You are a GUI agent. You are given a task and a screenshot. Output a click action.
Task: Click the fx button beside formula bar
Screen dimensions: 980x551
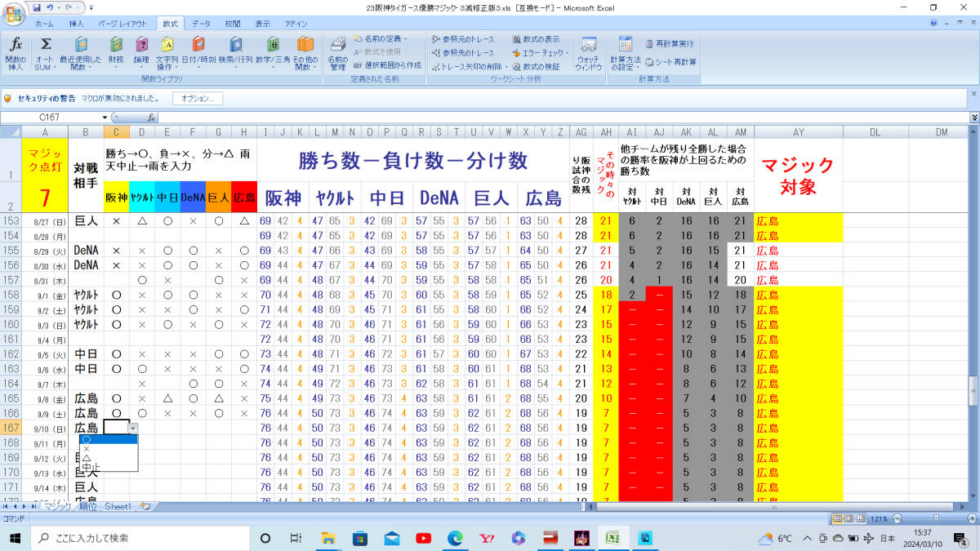(x=153, y=118)
